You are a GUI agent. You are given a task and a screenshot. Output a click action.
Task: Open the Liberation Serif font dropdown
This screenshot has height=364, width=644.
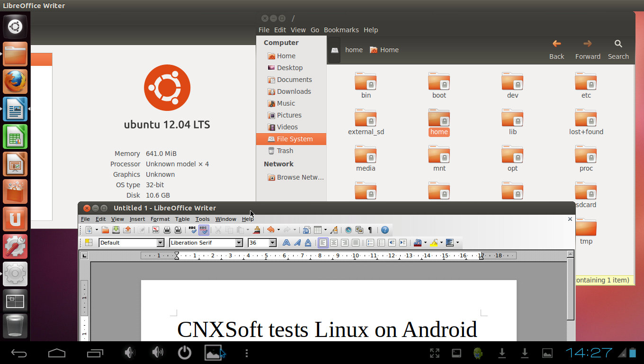point(239,243)
